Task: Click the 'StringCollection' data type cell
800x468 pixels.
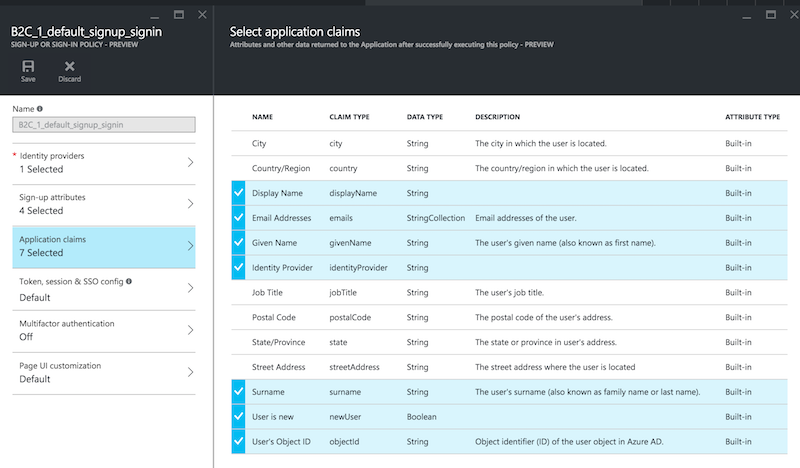Action: pyautogui.click(x=436, y=218)
